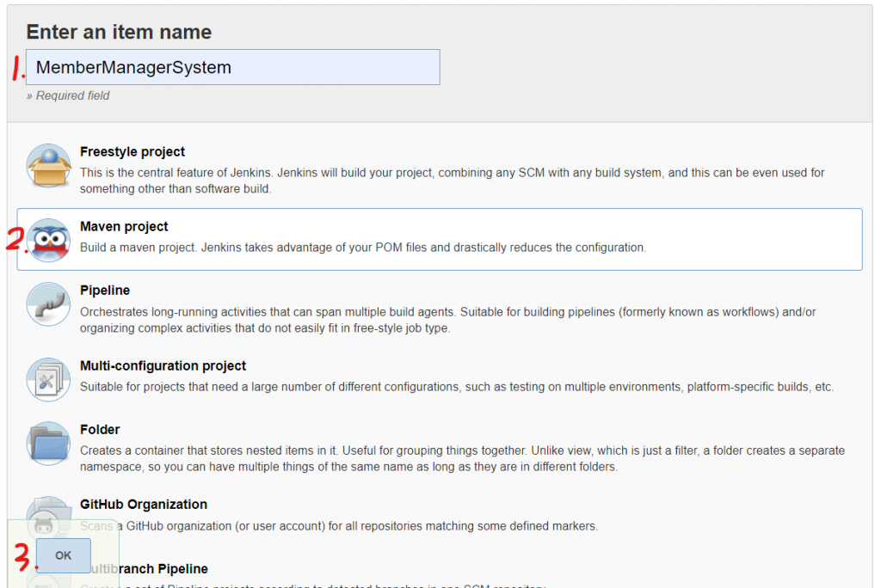
Task: Click the Pipeline pipe icon
Action: [48, 304]
